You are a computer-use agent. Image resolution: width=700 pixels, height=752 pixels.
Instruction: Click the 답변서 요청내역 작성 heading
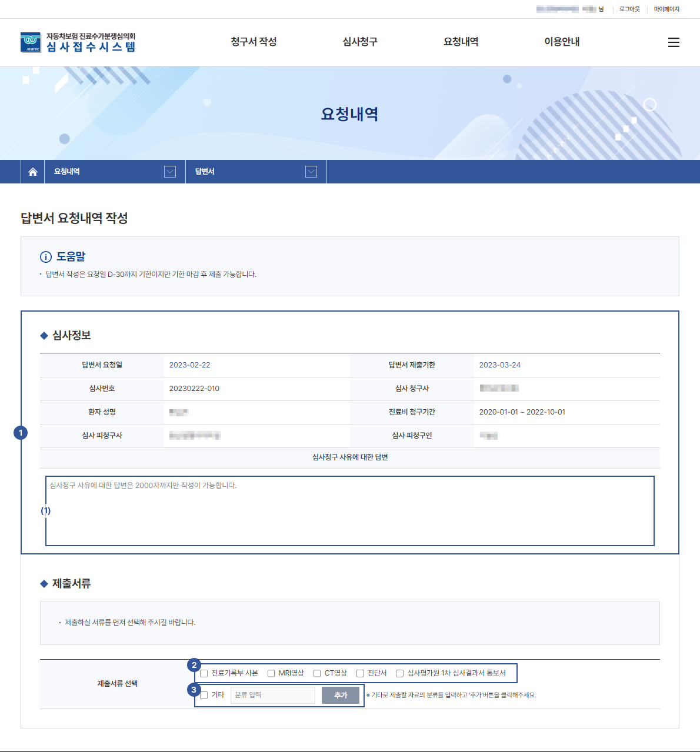point(74,218)
